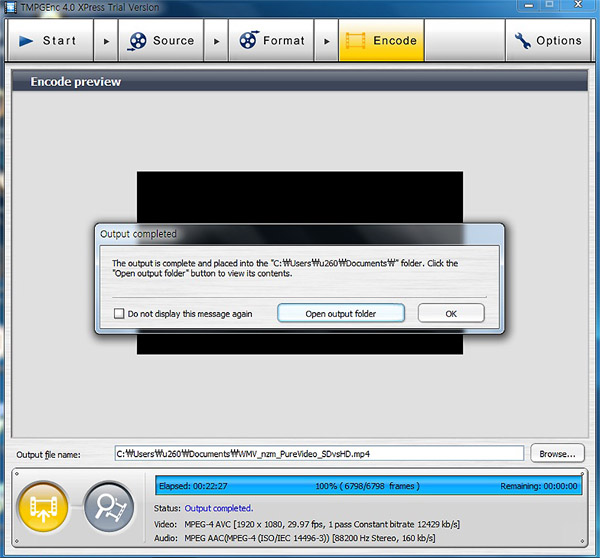Select the highlighted Encode tab
This screenshot has height=558, width=600.
pyautogui.click(x=381, y=40)
